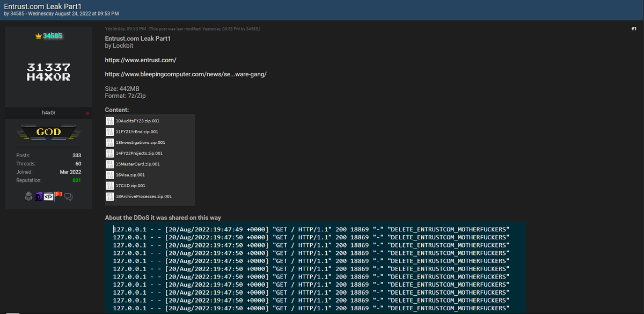Click the GOD rank badge

coord(48,133)
